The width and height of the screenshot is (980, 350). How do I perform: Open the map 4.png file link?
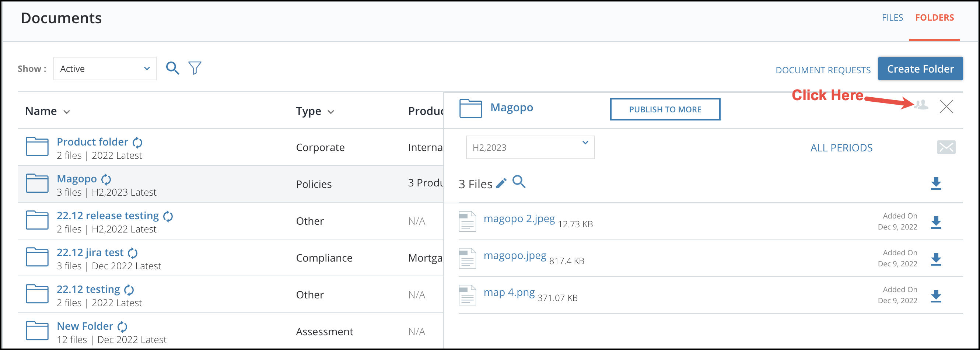click(509, 293)
